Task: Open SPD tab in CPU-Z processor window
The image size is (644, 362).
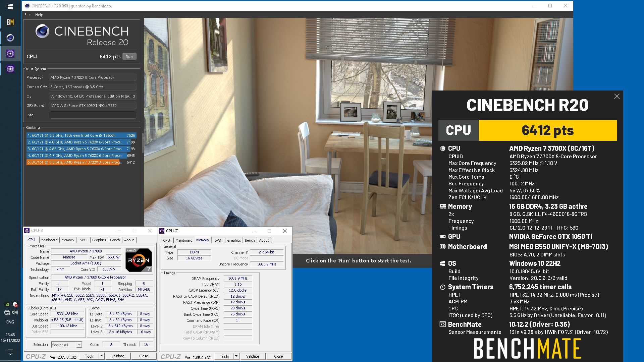Action: [x=83, y=240]
